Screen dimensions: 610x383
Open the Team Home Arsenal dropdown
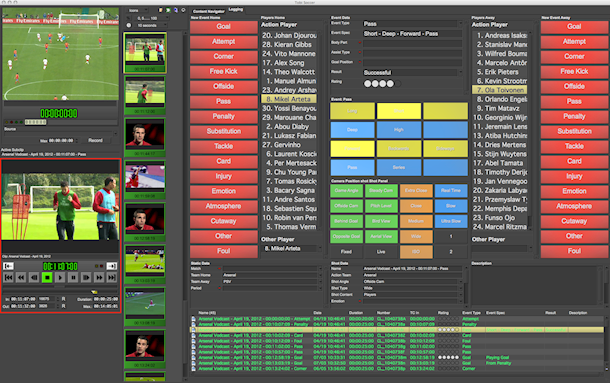(x=272, y=275)
